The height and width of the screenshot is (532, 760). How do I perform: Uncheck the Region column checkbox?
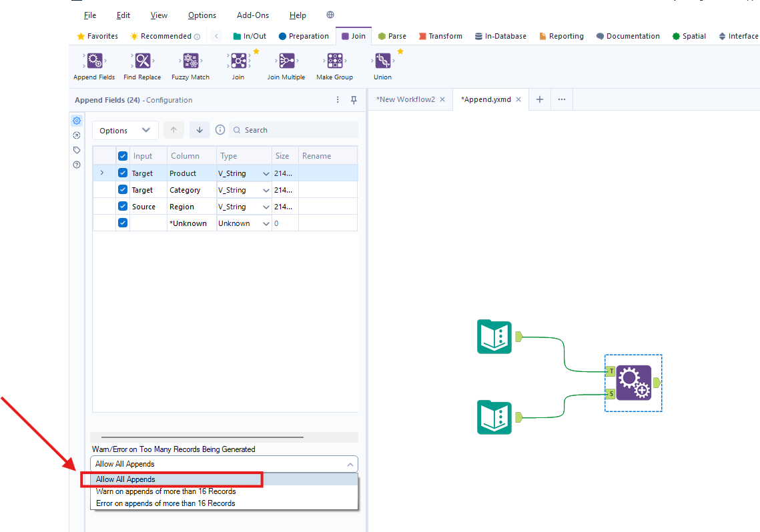pos(123,207)
